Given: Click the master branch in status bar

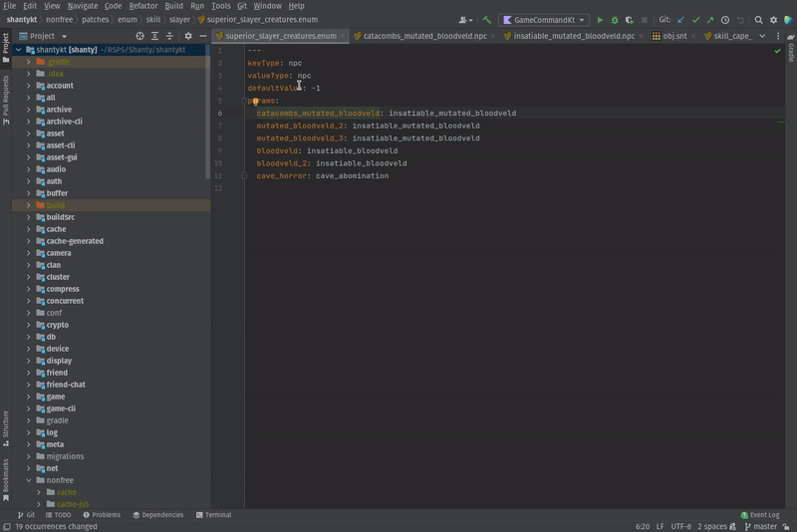Looking at the screenshot, I should tap(764, 526).
